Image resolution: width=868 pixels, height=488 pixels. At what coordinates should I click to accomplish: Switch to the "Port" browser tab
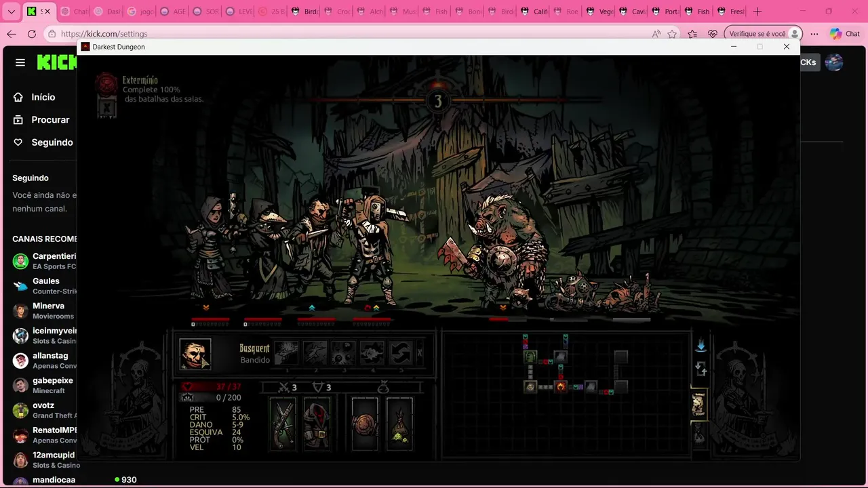(664, 12)
